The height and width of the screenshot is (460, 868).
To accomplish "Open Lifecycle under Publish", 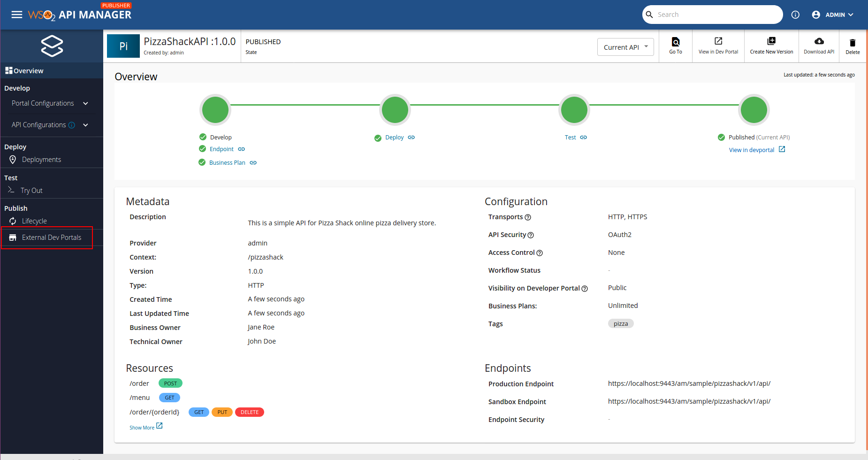I will [x=34, y=221].
